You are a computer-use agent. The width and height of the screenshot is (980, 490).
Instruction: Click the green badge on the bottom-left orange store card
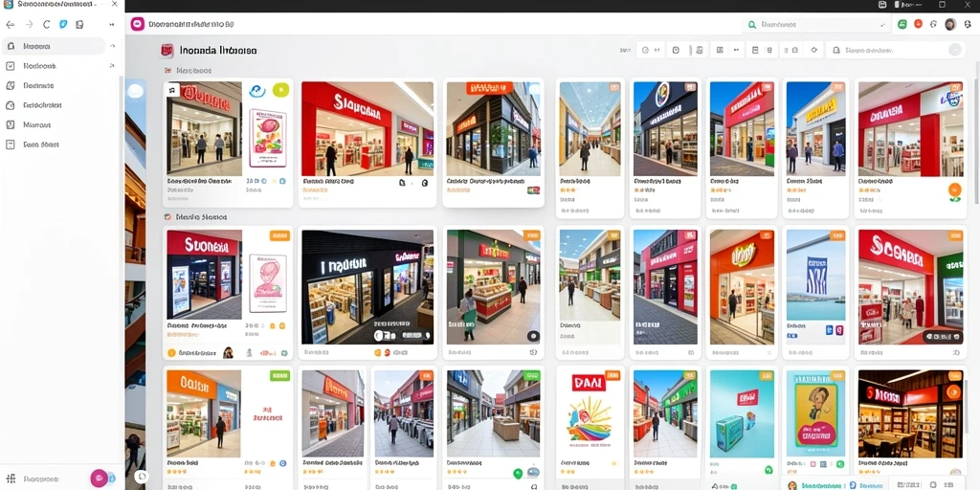click(x=279, y=375)
